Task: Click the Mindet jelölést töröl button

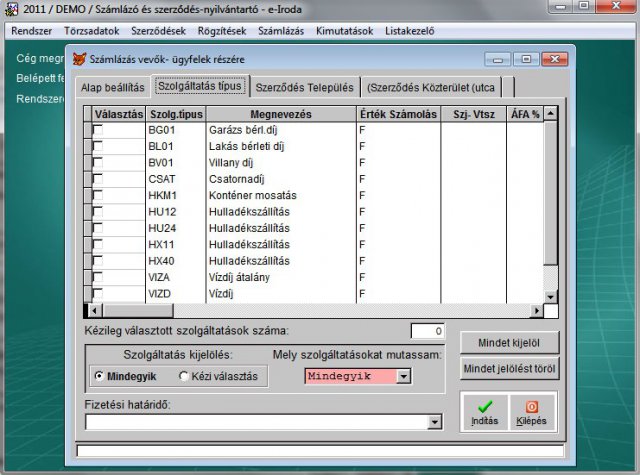Action: pyautogui.click(x=509, y=368)
